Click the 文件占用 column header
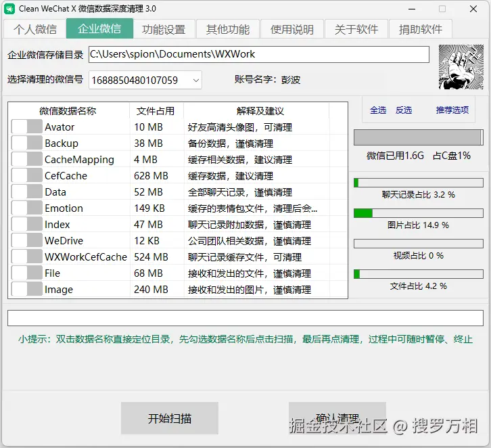Screen dimensions: 491x448 pyautogui.click(x=156, y=111)
